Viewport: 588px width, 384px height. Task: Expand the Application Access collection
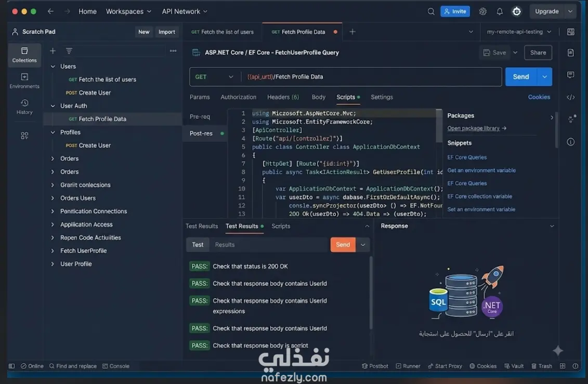[x=53, y=224]
